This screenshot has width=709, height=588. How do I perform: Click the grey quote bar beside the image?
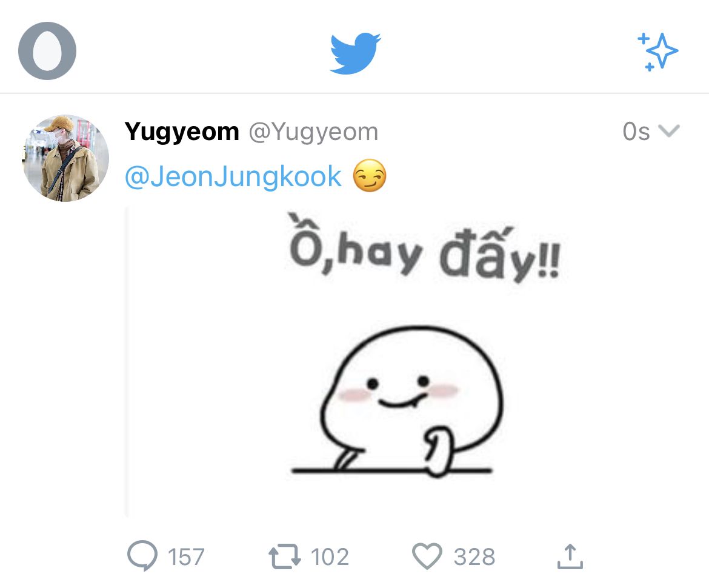coord(127,362)
